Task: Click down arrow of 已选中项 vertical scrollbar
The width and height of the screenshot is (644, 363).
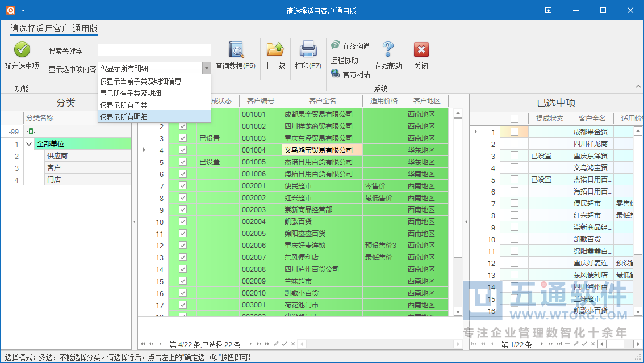Action: (x=637, y=312)
